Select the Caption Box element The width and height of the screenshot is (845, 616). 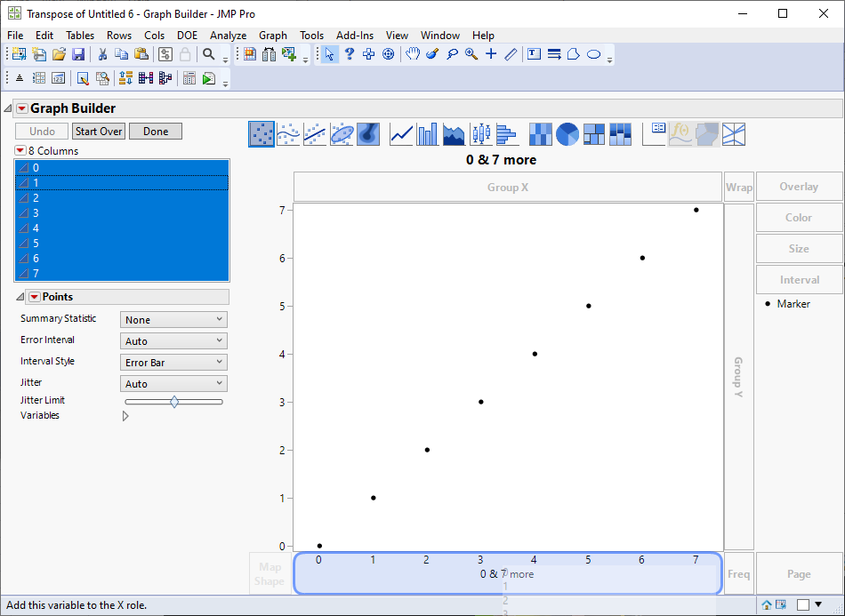click(x=656, y=133)
